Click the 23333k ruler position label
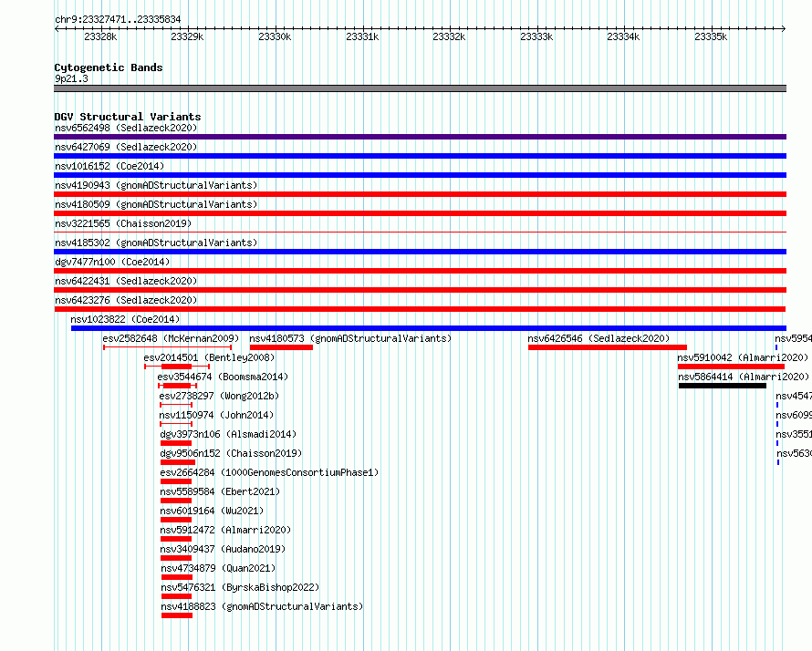The width and height of the screenshot is (812, 651). click(536, 36)
